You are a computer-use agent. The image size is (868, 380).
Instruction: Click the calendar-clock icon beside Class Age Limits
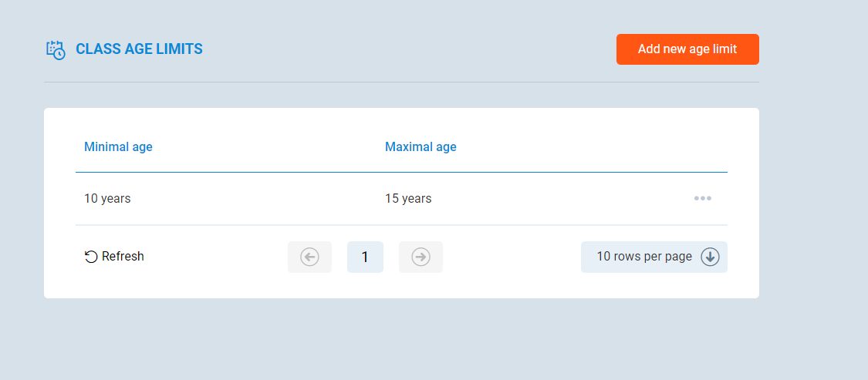tap(56, 49)
